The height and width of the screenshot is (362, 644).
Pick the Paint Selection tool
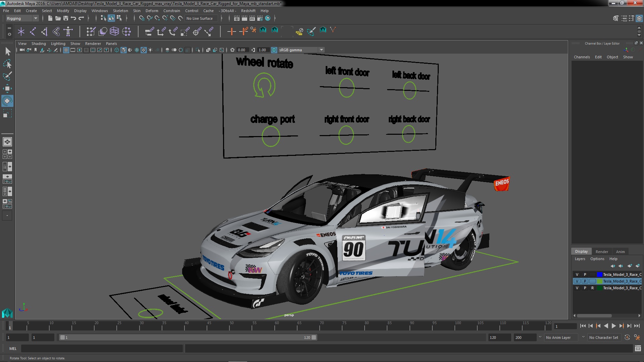7,76
